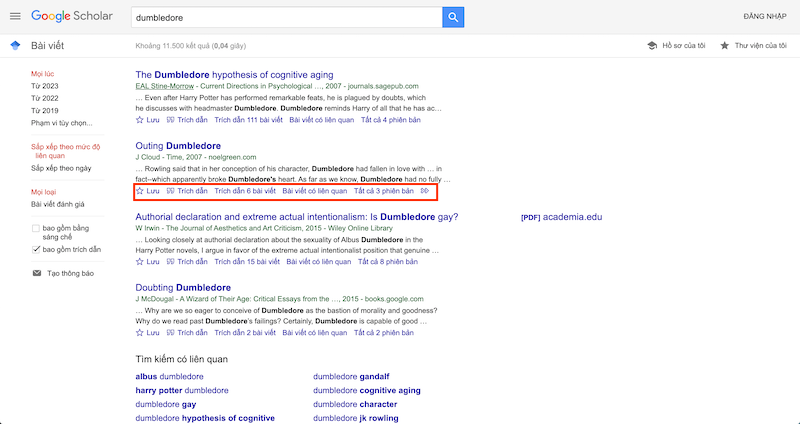800x424 pixels.
Task: Search related: dumbledore gay
Action: [x=166, y=404]
